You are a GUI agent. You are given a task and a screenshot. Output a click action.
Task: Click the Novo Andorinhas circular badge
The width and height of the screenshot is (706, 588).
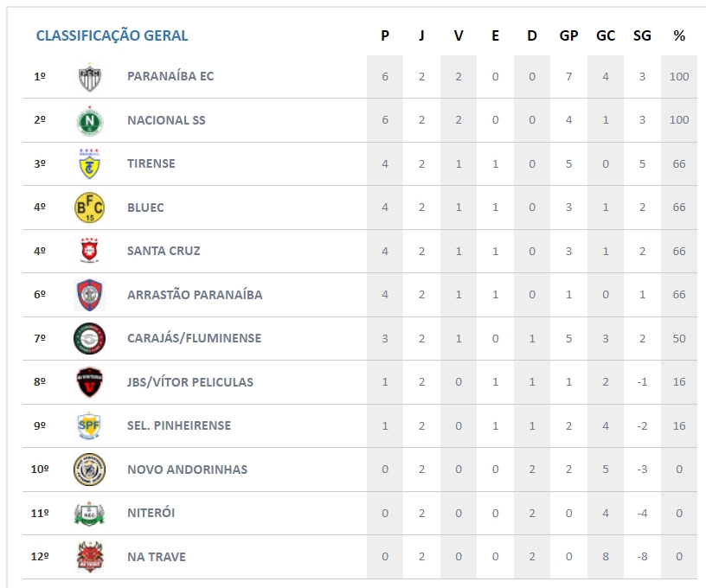(x=89, y=470)
